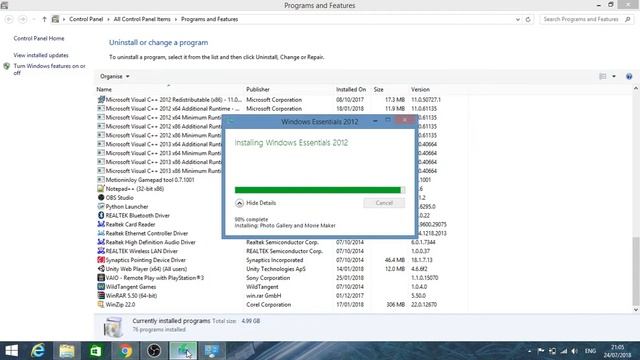Open File Explorer from the taskbar
Viewport: 640px width, 360px height.
[67, 351]
